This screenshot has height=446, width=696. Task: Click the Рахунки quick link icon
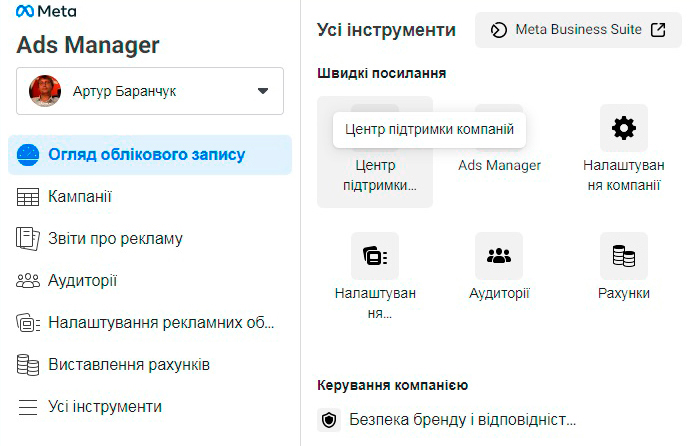tap(624, 257)
